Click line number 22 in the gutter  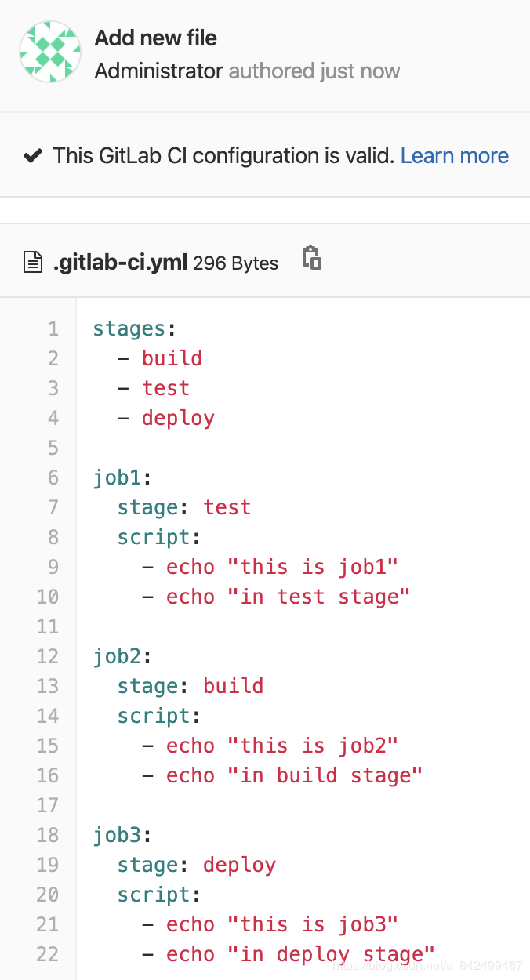[x=48, y=954]
